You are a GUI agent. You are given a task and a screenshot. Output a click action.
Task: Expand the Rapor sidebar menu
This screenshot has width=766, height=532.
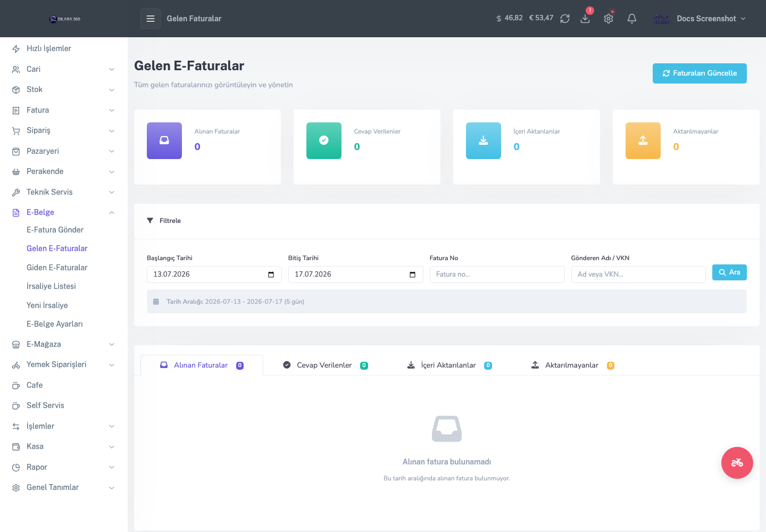(x=64, y=467)
